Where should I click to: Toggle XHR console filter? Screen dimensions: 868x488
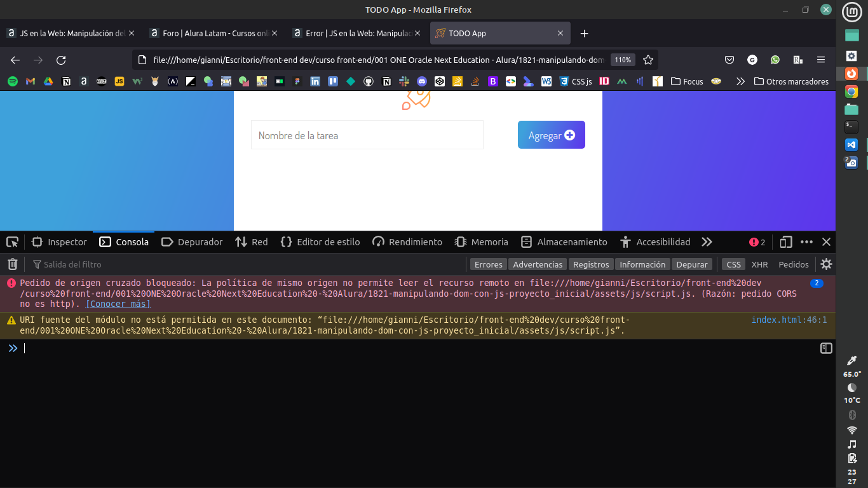coord(759,264)
